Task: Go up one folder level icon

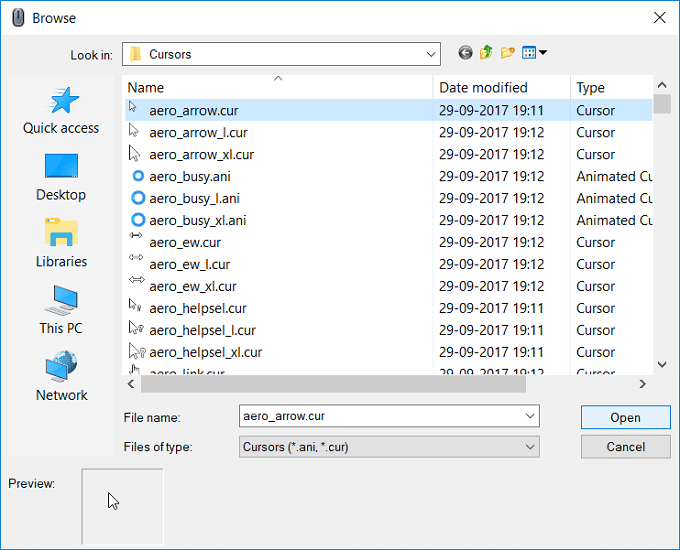Action: tap(486, 53)
